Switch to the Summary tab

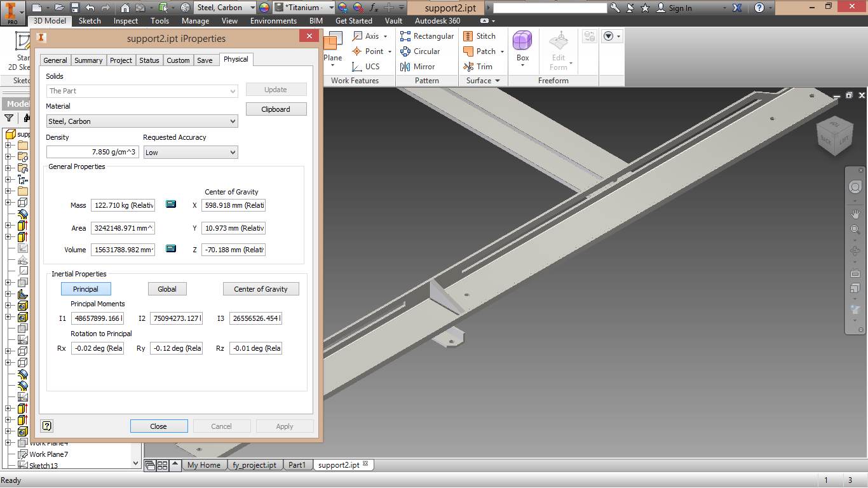pos(88,60)
